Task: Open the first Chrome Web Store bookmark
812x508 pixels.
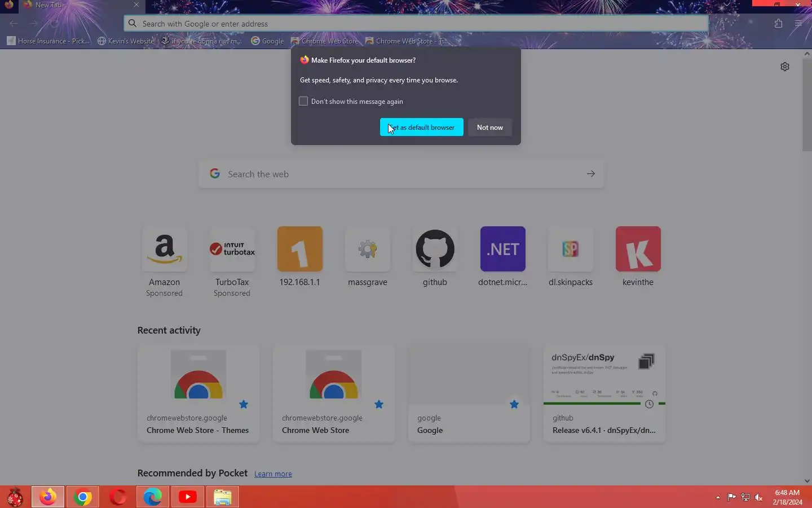Action: (x=325, y=41)
